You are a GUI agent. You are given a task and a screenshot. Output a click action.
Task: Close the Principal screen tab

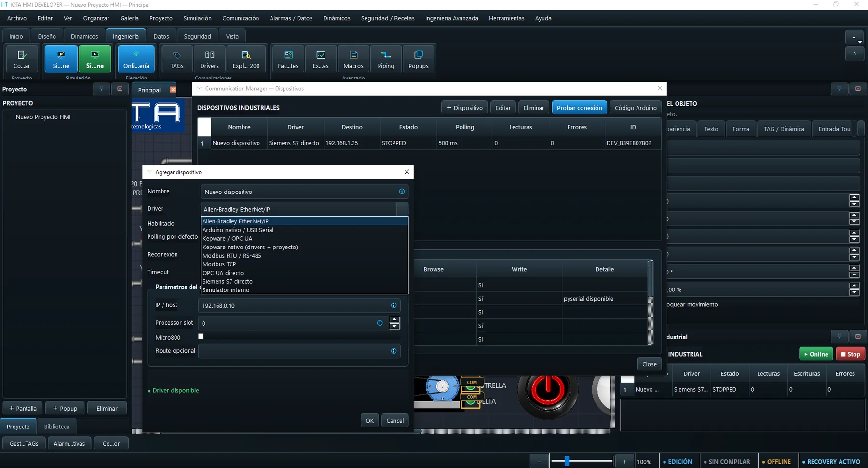[173, 90]
